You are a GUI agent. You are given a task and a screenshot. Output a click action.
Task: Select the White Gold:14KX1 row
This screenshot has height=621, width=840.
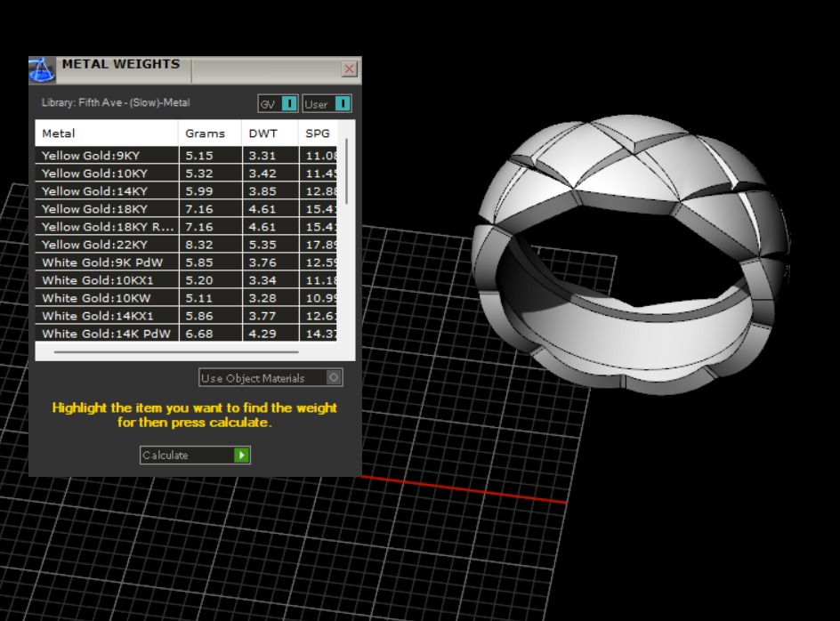pyautogui.click(x=186, y=316)
